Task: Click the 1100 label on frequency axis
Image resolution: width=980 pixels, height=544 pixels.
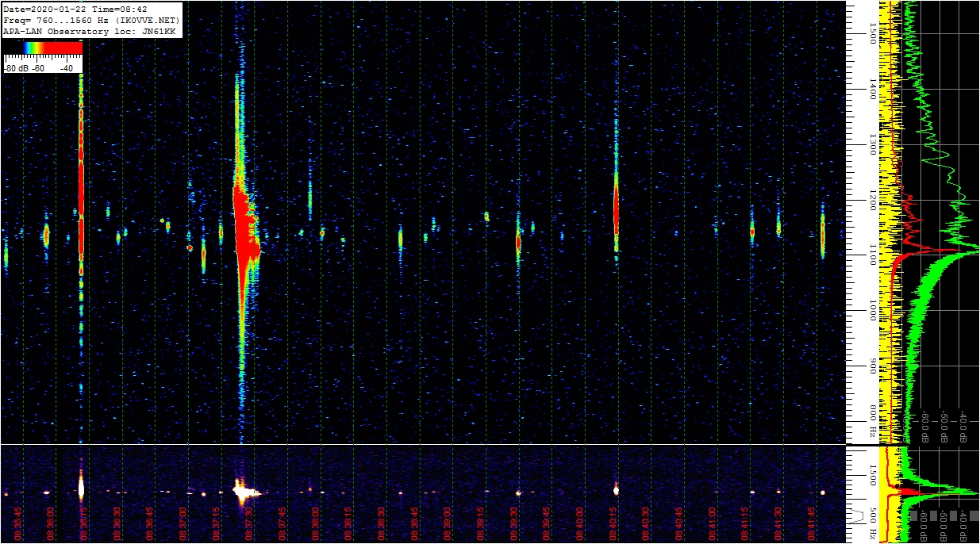Action: point(872,255)
